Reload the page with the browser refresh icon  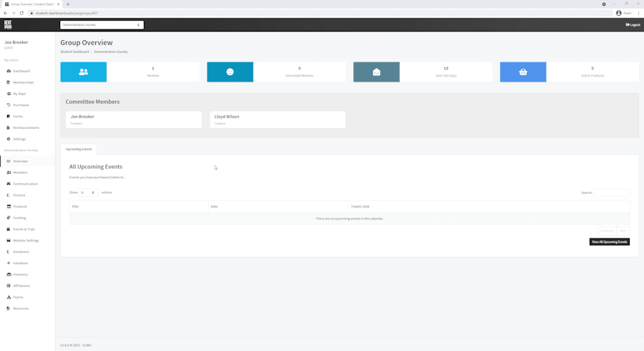click(x=21, y=13)
